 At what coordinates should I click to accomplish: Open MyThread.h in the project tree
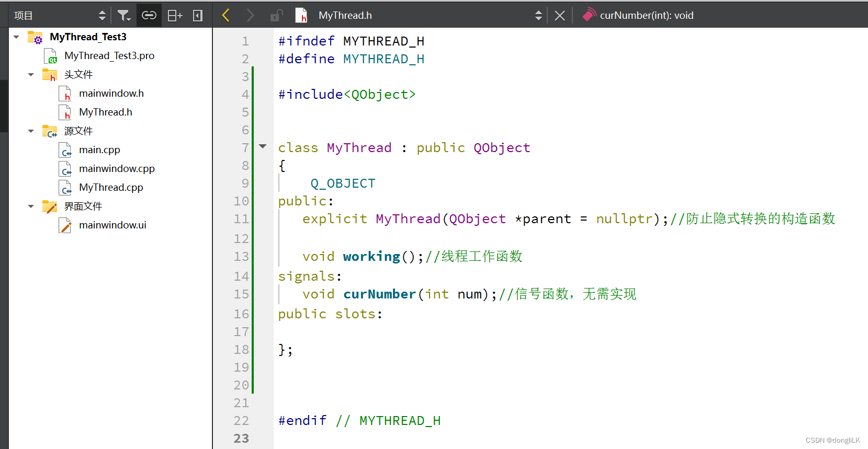click(x=106, y=112)
